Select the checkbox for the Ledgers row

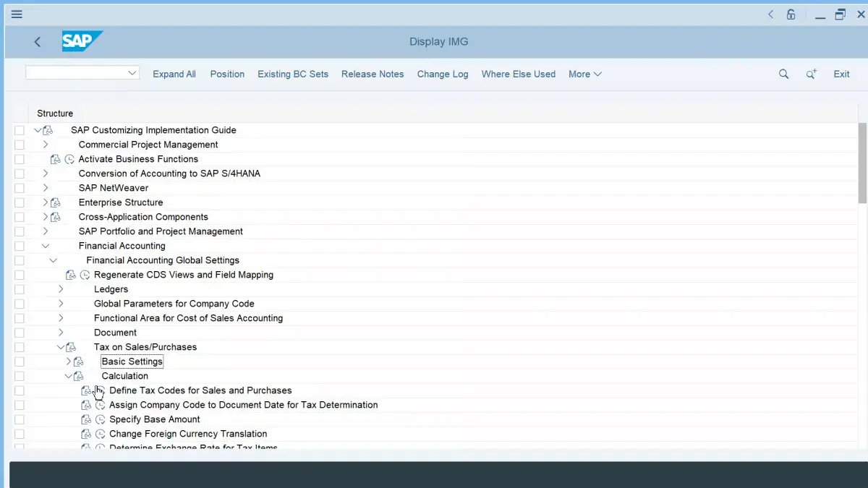(20, 289)
